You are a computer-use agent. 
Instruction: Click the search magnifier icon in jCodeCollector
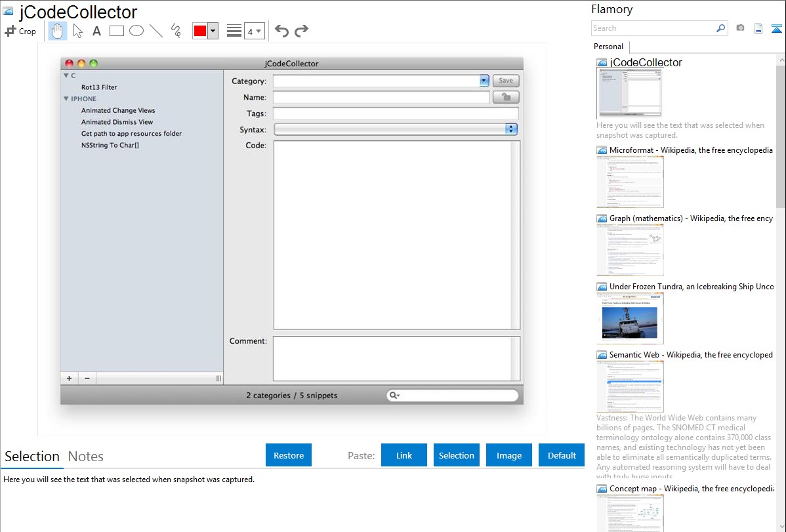(x=394, y=396)
